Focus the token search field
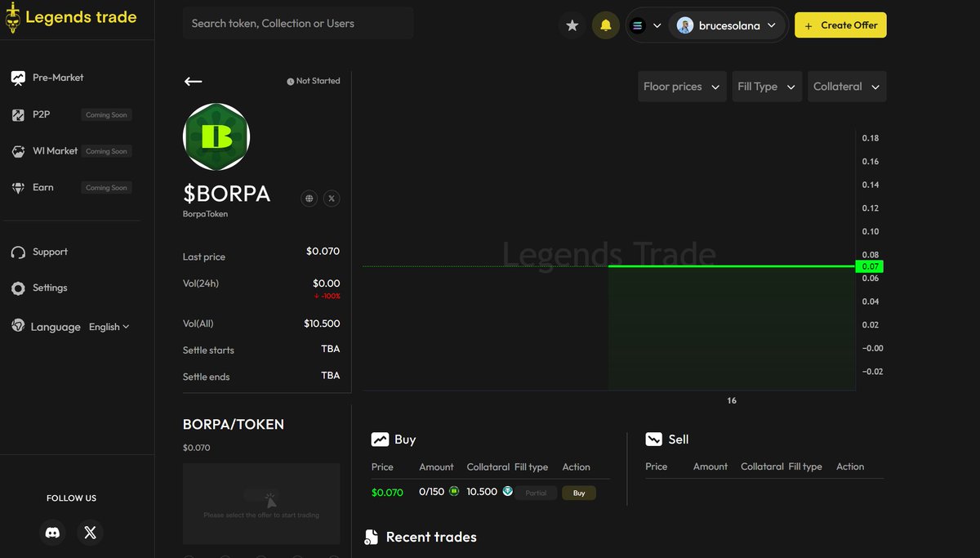980x558 pixels. [298, 24]
